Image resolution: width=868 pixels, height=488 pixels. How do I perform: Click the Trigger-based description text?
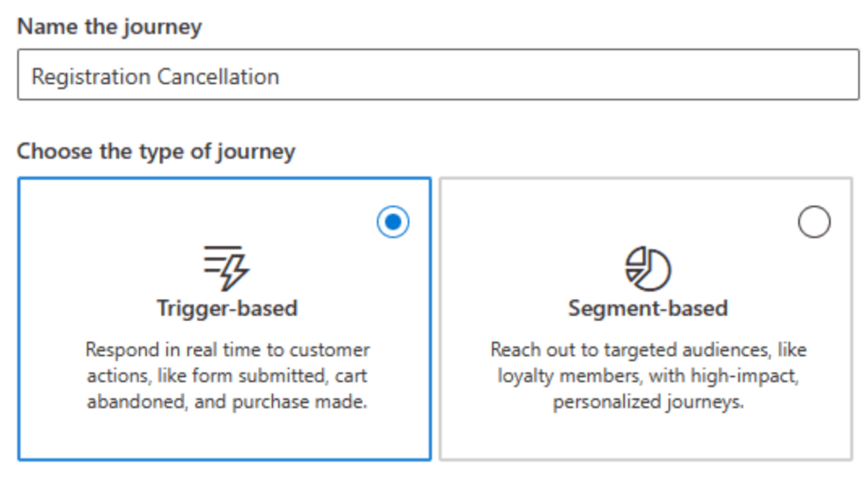point(226,375)
